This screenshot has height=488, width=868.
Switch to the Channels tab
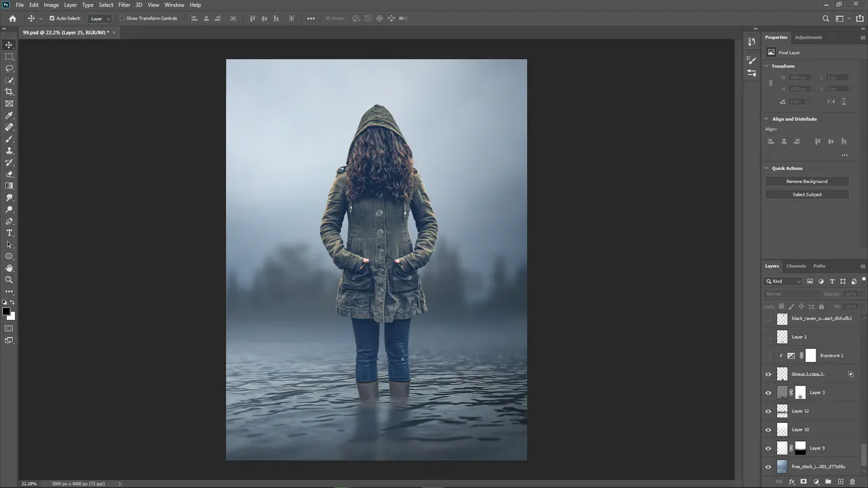(x=796, y=266)
